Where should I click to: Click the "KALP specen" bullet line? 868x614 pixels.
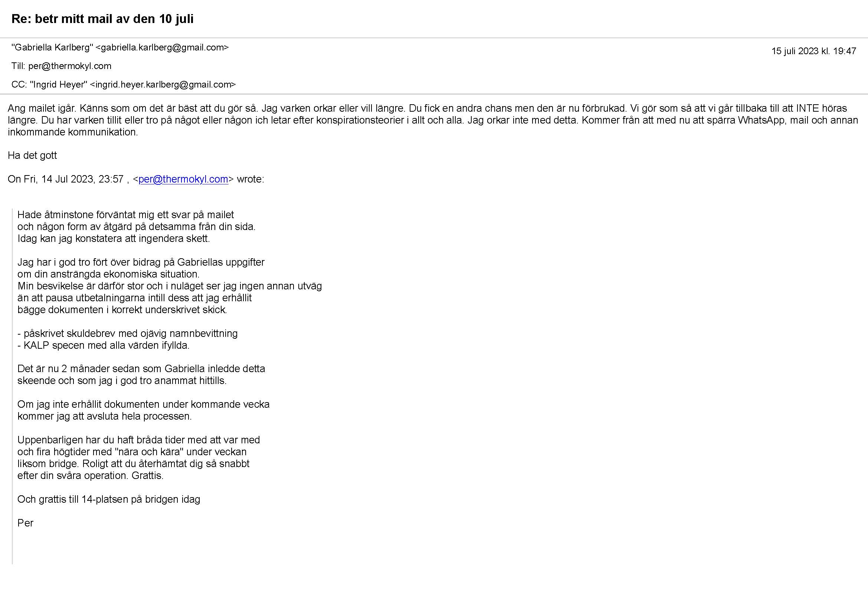click(x=103, y=345)
